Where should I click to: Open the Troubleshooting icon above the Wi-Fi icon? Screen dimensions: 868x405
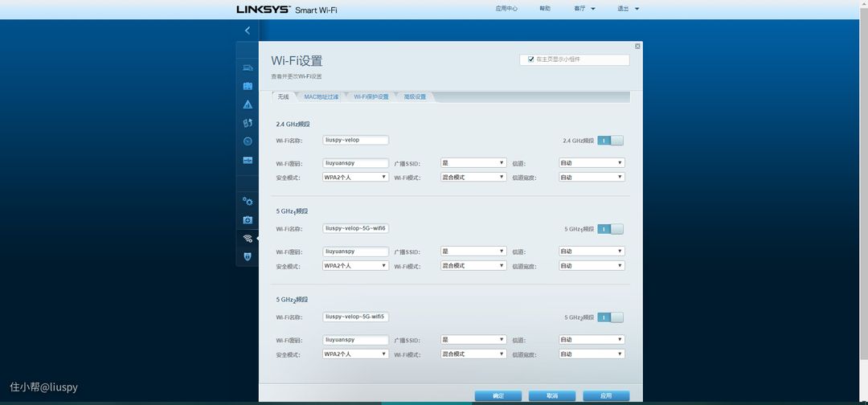(248, 219)
